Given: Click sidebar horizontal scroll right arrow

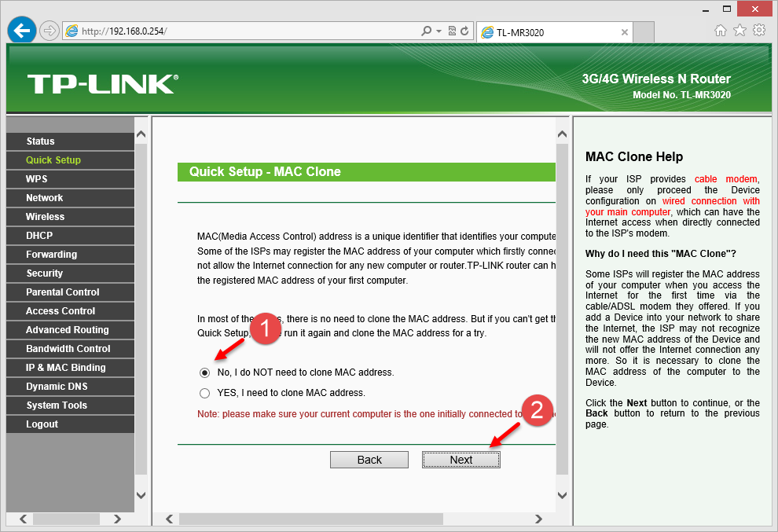Looking at the screenshot, I should 117,519.
